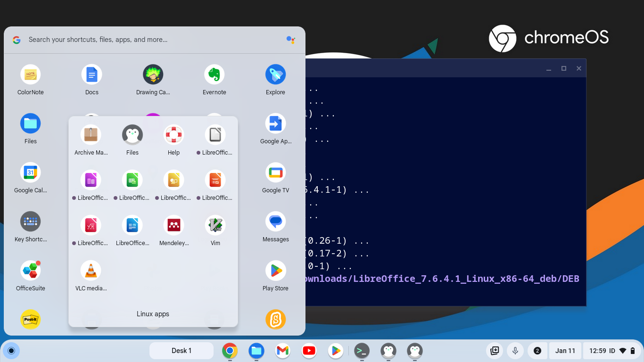Open Play Store in the launcher grid
This screenshot has height=362, width=644.
pyautogui.click(x=275, y=271)
